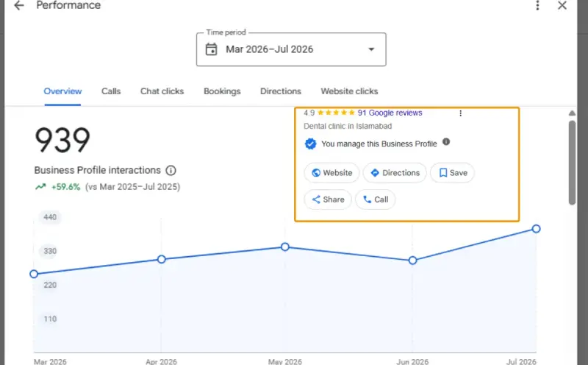
Task: Click the (vs Mar 2025–Jul 2025) comparison text
Action: tap(133, 187)
